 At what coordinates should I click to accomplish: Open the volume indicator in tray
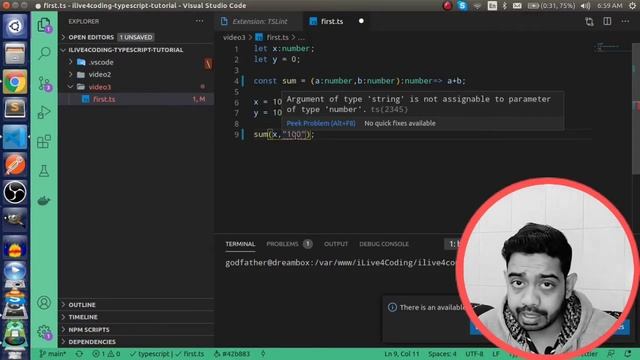coord(585,6)
